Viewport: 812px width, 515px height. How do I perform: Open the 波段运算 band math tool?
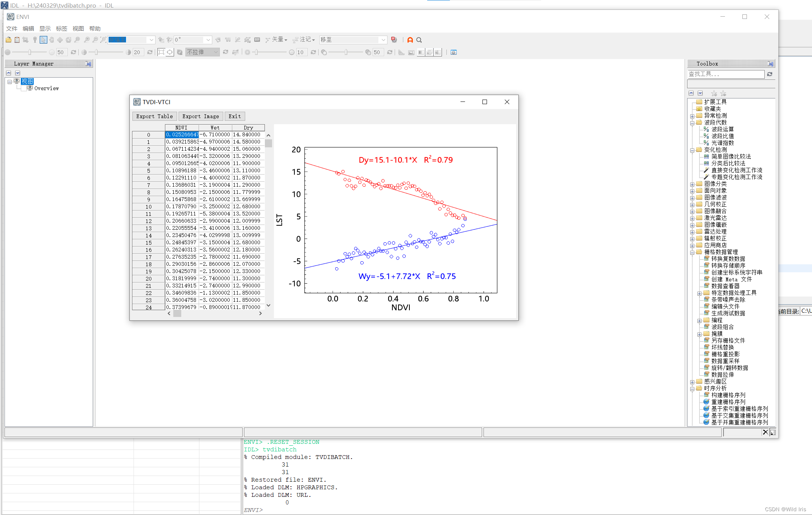point(722,129)
